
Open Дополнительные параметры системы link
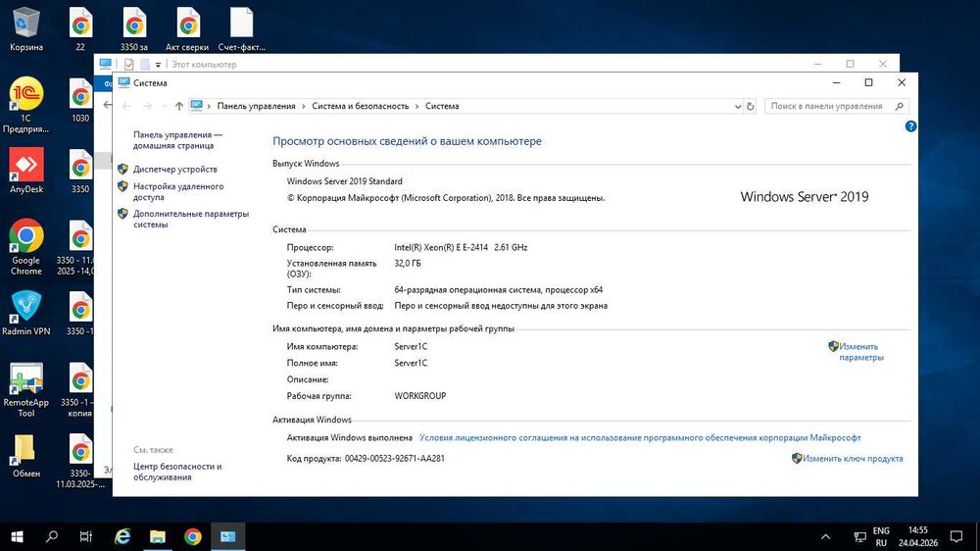(x=191, y=219)
